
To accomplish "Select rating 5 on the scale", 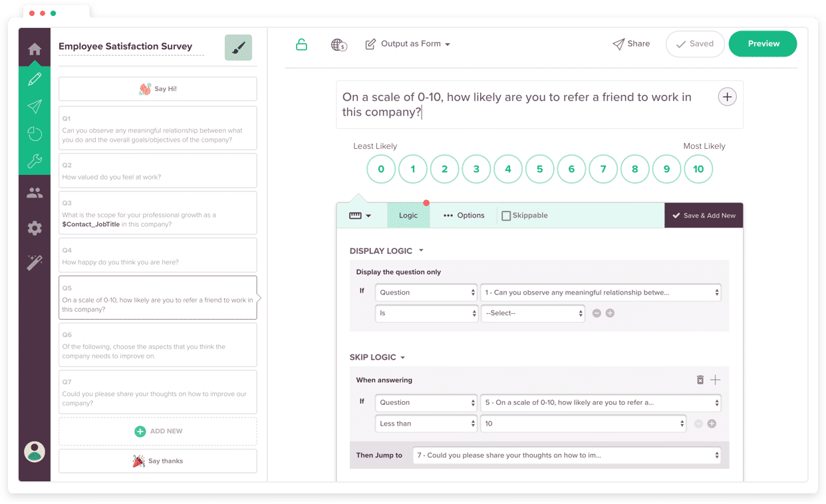I will pyautogui.click(x=540, y=169).
